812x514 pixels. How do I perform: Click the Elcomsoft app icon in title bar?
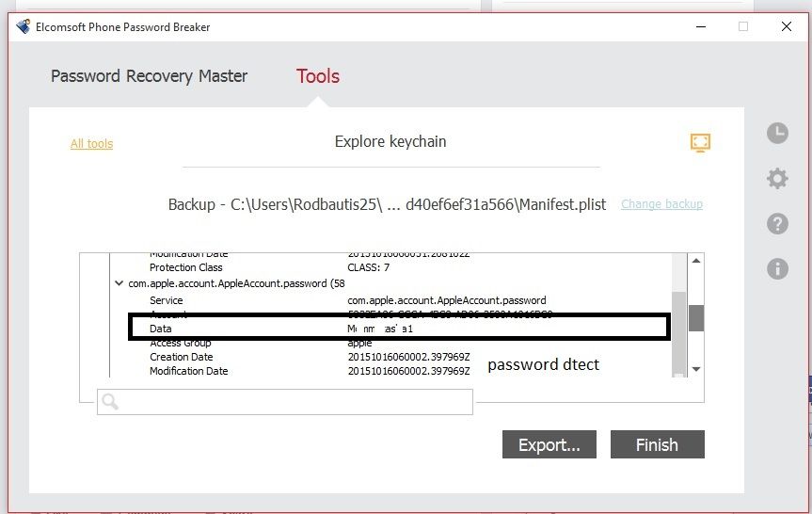tap(24, 26)
